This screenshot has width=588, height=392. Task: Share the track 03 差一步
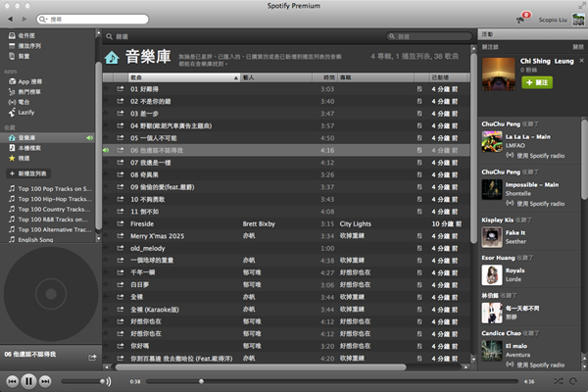tap(121, 113)
